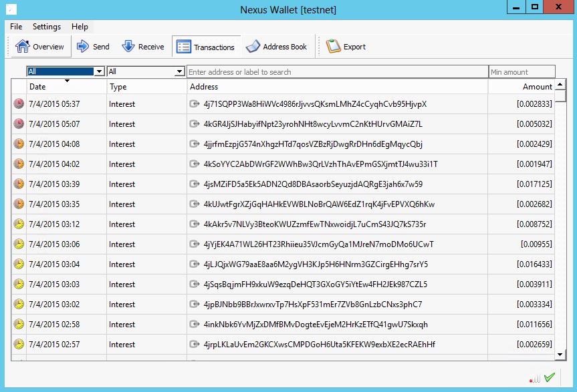Click the clock status icon for 7/4/2015 04:08
Viewport: 577px width, 392px height.
tap(19, 144)
